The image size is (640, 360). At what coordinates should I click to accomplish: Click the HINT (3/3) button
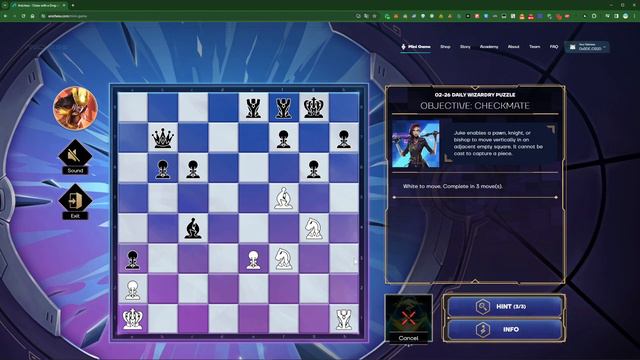504,306
